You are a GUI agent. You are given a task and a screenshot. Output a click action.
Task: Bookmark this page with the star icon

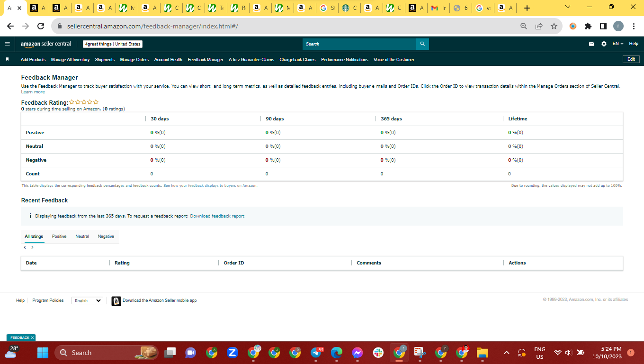(554, 26)
